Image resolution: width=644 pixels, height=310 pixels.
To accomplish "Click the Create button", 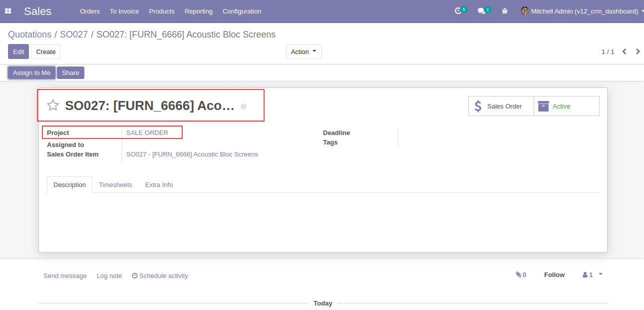I will pos(46,51).
